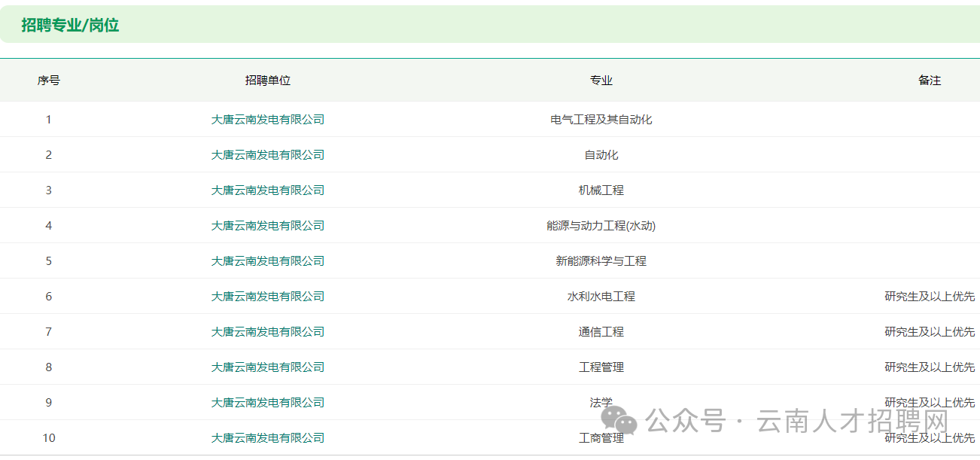This screenshot has width=980, height=460.
Task: Open 大唐云南发电有限公司 link in row 5
Action: tap(267, 260)
